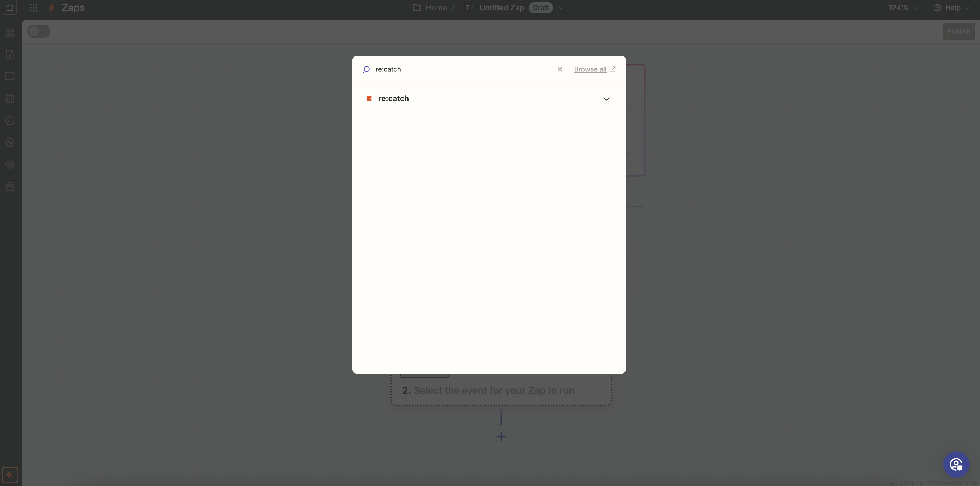980x486 pixels.
Task: Click the Browse all link
Action: tap(590, 69)
